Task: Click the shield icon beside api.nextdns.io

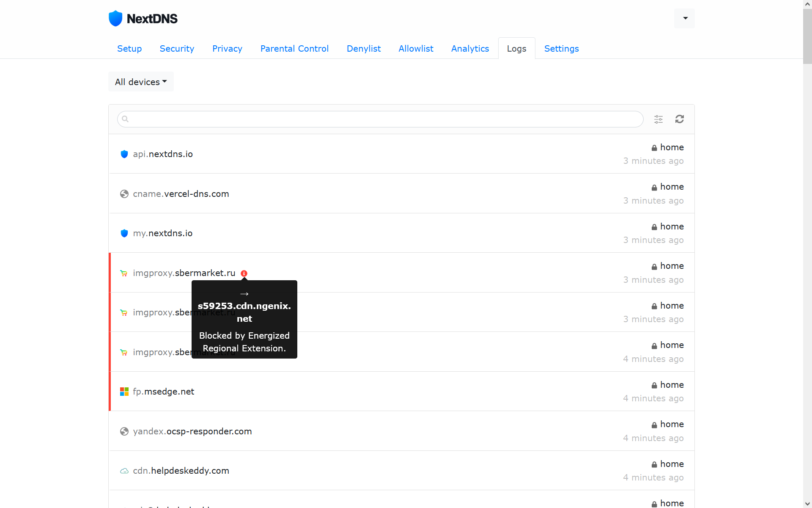Action: tap(124, 154)
